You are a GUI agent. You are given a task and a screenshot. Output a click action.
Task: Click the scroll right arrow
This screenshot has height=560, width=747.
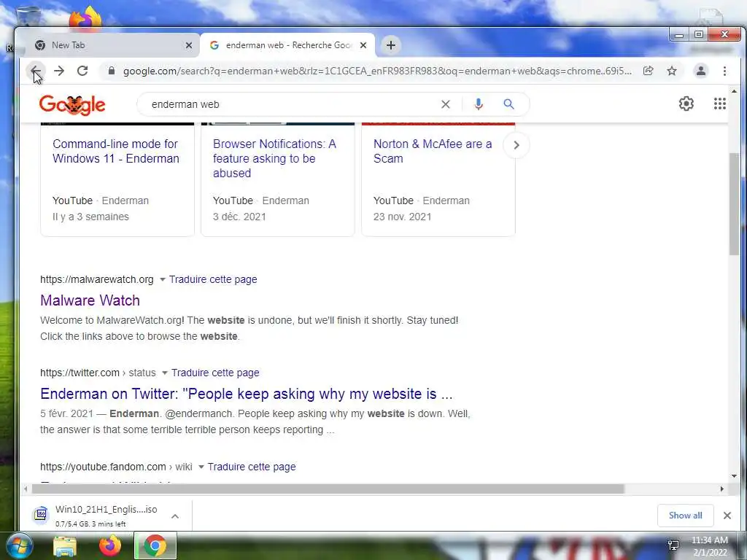721,489
